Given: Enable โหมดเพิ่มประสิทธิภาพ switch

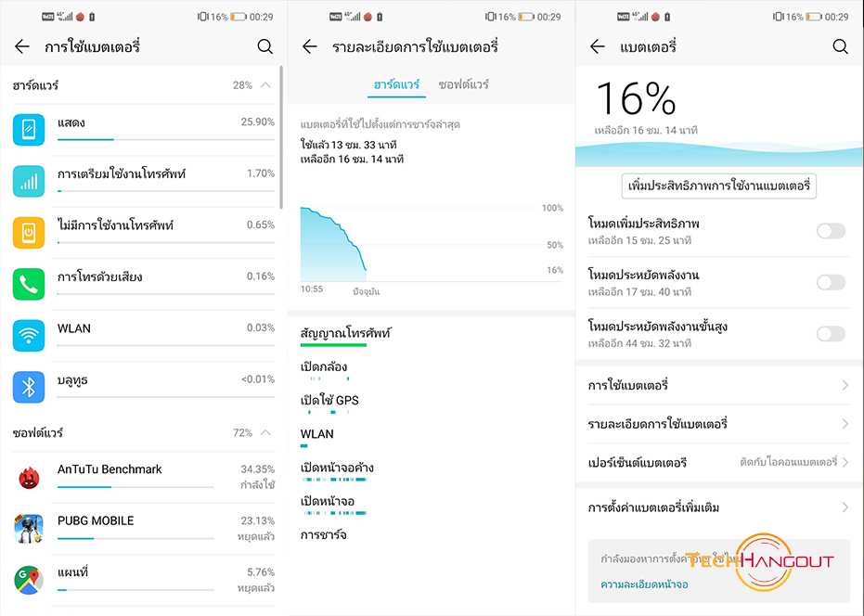Looking at the screenshot, I should [x=831, y=231].
